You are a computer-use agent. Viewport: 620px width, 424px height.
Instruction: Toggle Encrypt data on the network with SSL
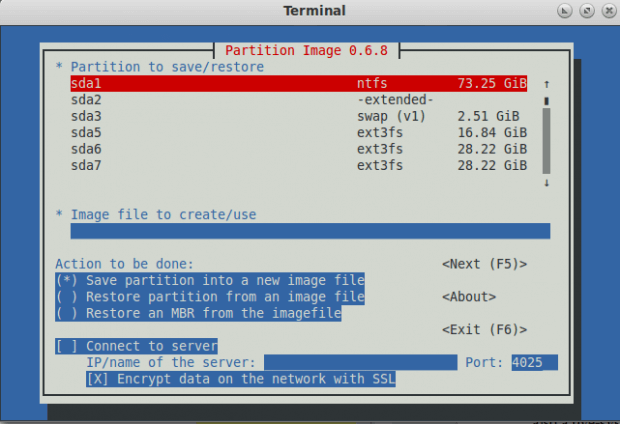241,379
